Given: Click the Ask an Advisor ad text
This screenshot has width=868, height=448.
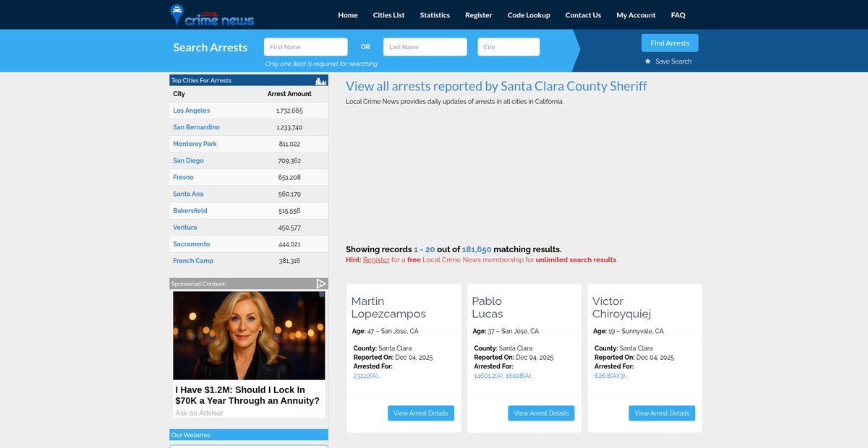Looking at the screenshot, I should [x=199, y=413].
